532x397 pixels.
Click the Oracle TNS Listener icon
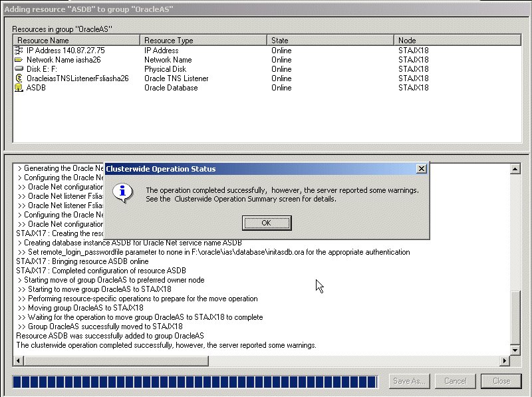pos(18,78)
